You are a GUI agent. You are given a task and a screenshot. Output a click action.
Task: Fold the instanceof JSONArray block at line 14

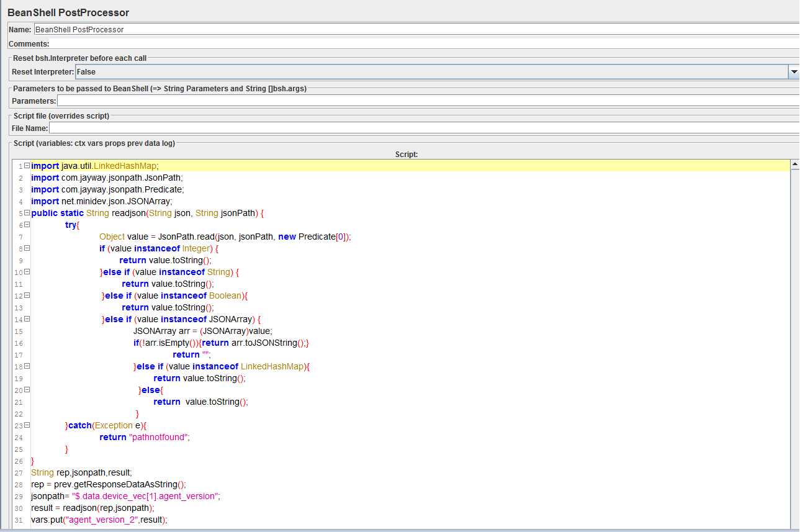click(27, 319)
